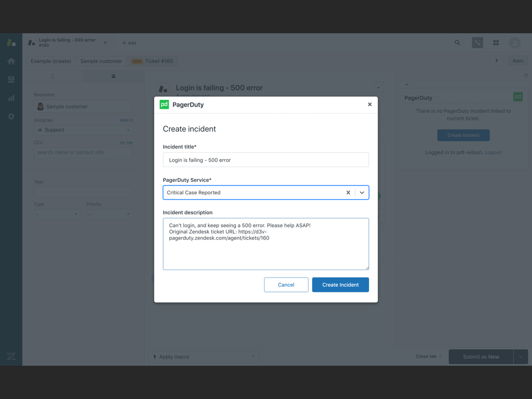Select the Home icon in sidebar

coord(11,61)
